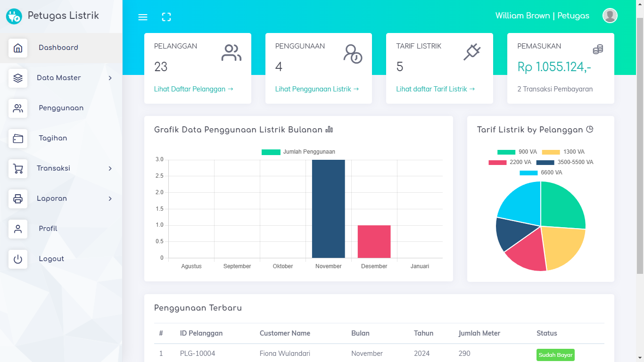Click the Tahun column header
The height and width of the screenshot is (362, 644).
[x=423, y=333]
